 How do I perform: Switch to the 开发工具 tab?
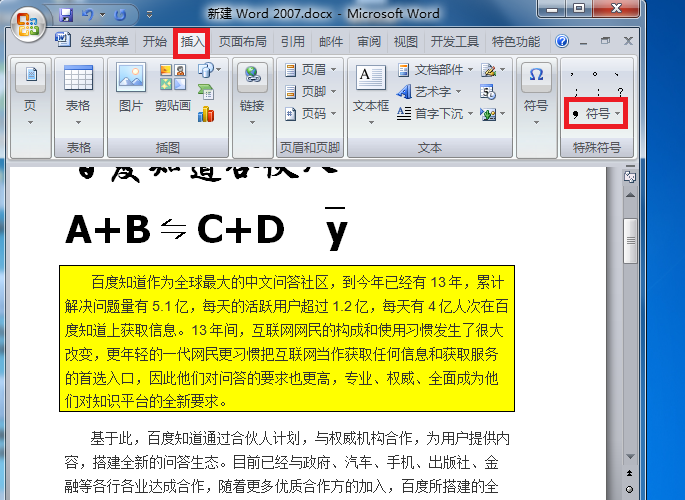(455, 41)
